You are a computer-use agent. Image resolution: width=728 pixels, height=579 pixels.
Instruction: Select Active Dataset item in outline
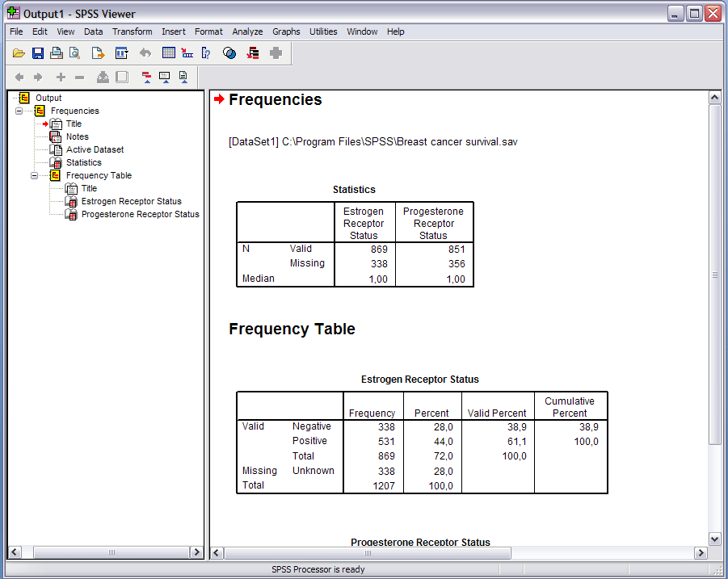tap(95, 150)
